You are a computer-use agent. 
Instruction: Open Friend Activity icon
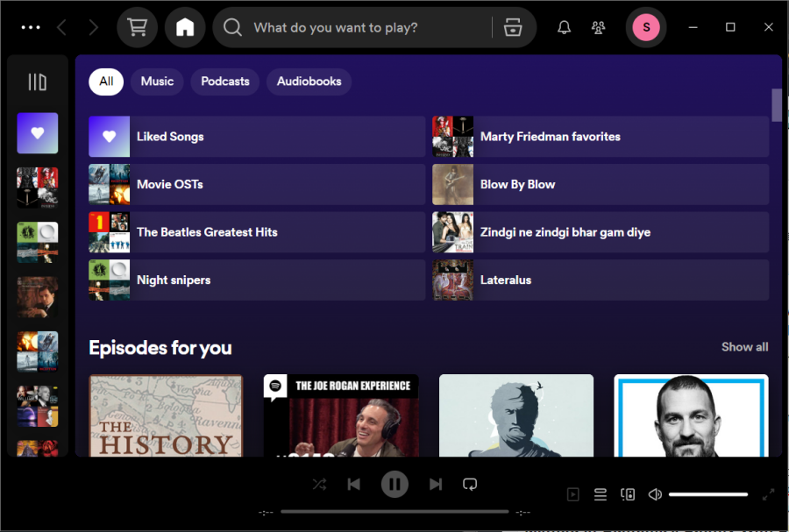point(599,27)
